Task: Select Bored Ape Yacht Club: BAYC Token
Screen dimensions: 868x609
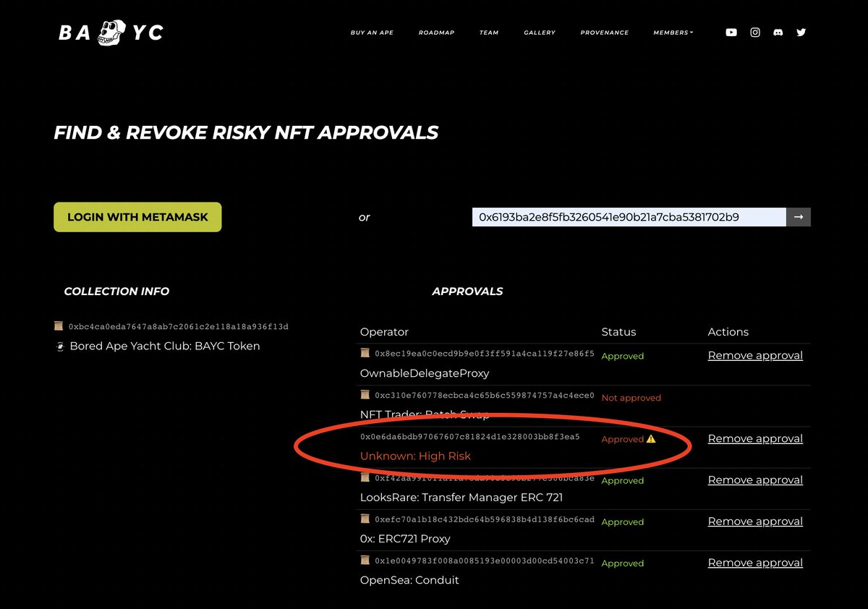Action: pyautogui.click(x=165, y=346)
